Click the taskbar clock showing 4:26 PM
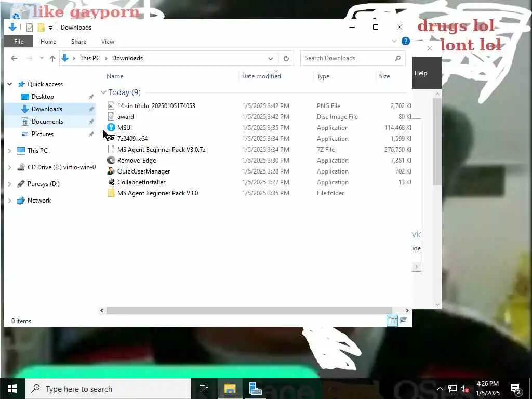The height and width of the screenshot is (399, 532). coord(487,389)
